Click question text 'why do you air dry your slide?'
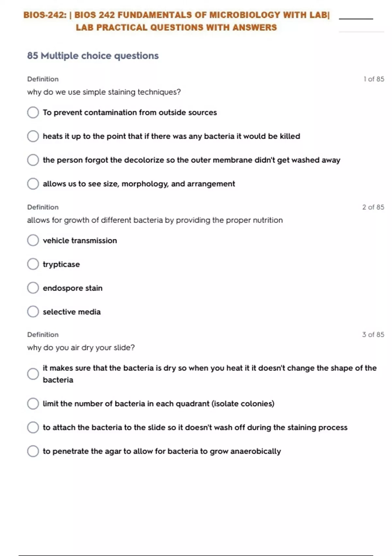This screenshot has width=392, height=556. coord(81,348)
